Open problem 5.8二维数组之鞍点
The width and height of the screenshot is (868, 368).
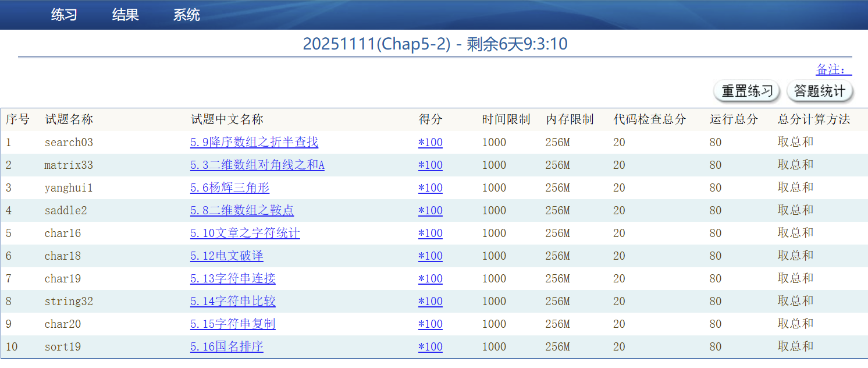pyautogui.click(x=242, y=210)
